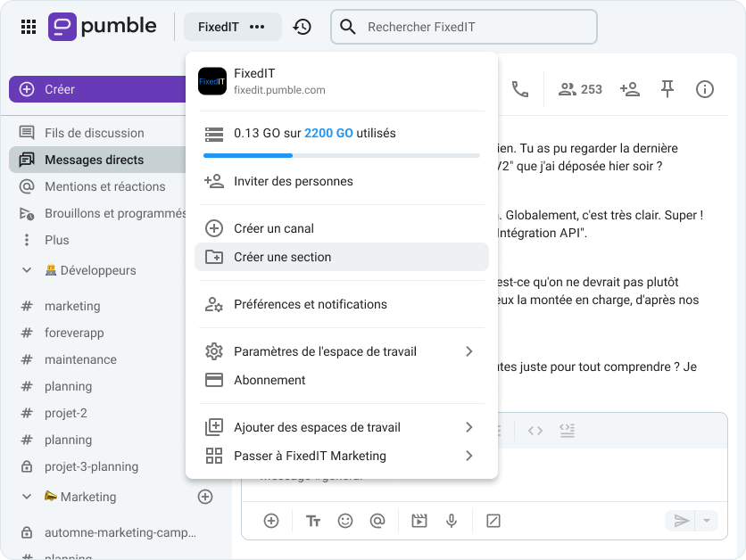Mention someone with the @ icon
The image size is (746, 560).
click(x=377, y=521)
